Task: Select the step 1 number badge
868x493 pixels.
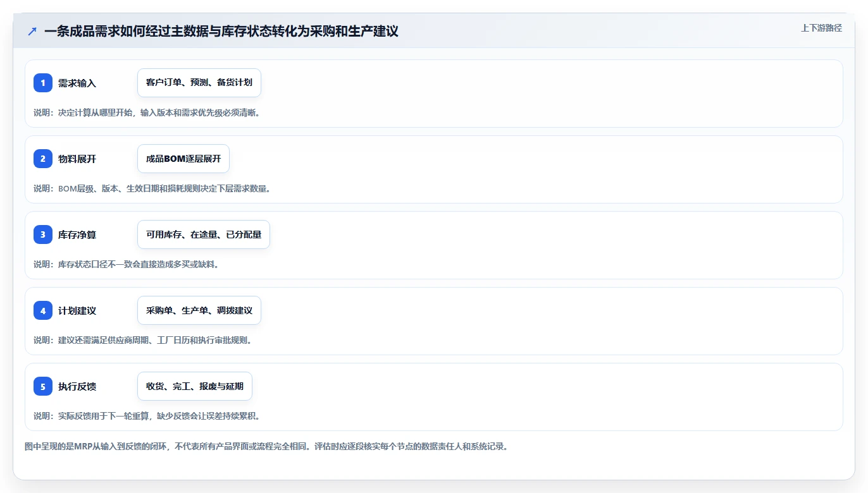Action: tap(43, 83)
